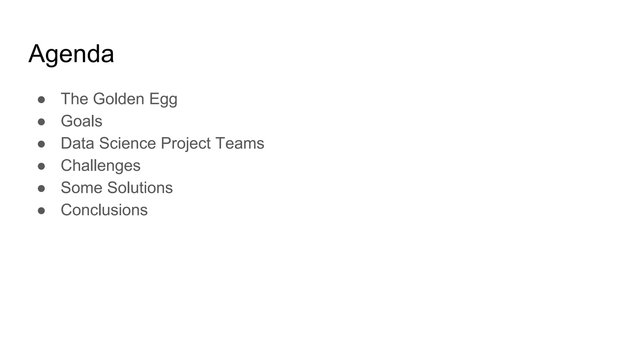Click the bullet dot before 'Goals'
644x362 pixels.
point(41,122)
